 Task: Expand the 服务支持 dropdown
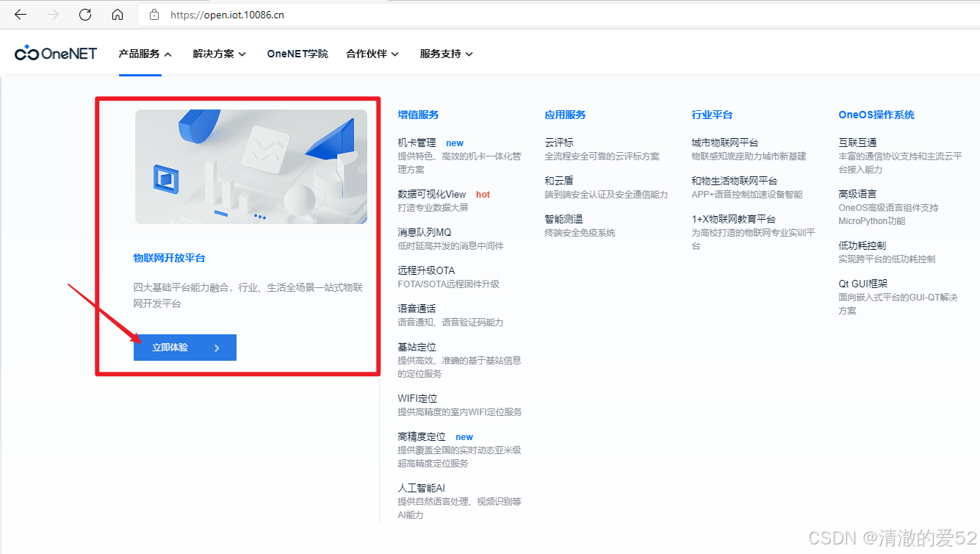pos(446,54)
